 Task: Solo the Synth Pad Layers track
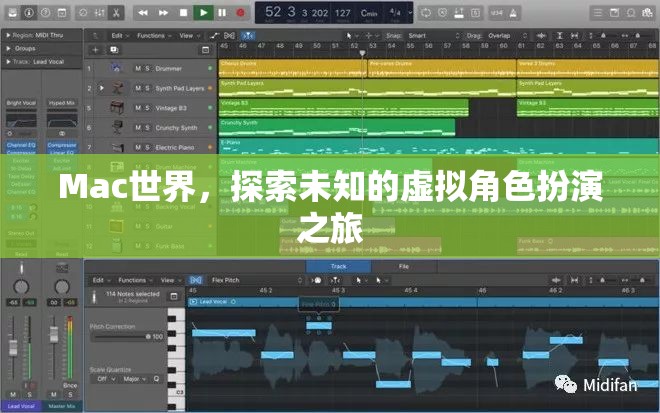[147, 88]
